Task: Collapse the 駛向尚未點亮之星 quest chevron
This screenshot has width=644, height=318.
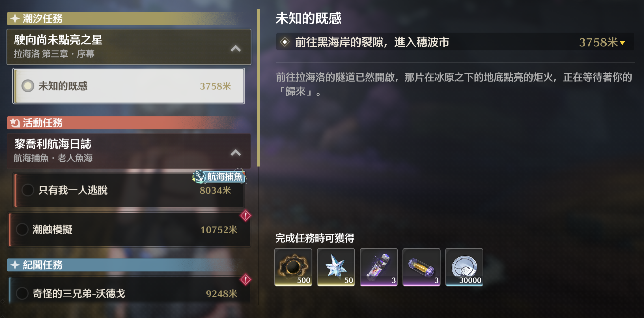Action: coord(236,48)
